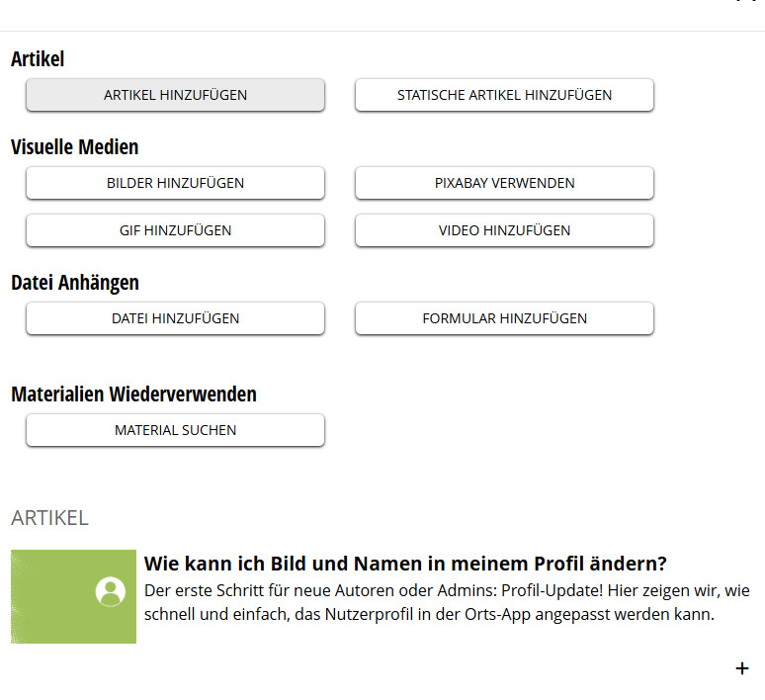Select GIF hinzufügen
Screen dimensions: 765x700
coord(175,230)
